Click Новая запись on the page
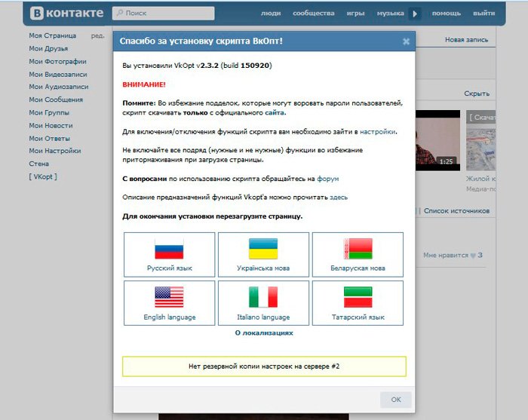Viewport: 528px width, 420px height. (x=466, y=40)
